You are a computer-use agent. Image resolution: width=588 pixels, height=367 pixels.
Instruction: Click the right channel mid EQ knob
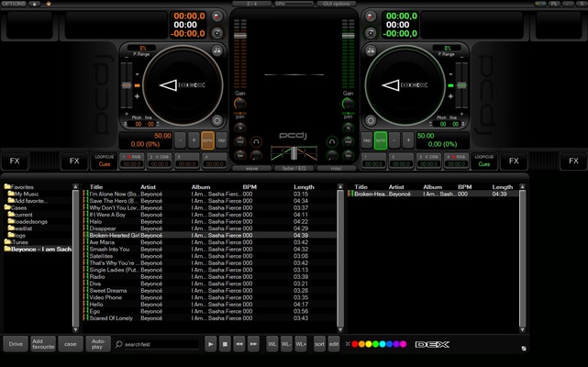[348, 142]
